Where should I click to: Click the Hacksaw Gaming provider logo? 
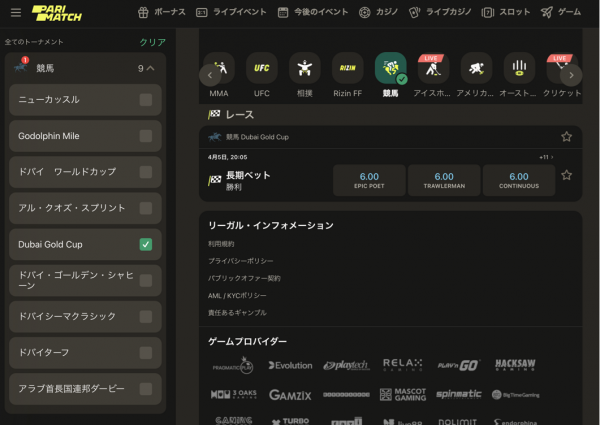point(515,365)
